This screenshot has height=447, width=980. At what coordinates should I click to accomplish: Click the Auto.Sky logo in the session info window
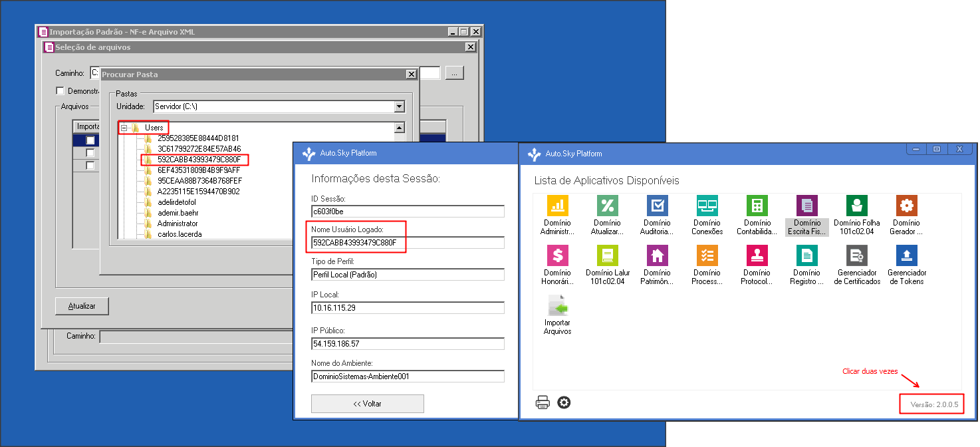tap(308, 154)
